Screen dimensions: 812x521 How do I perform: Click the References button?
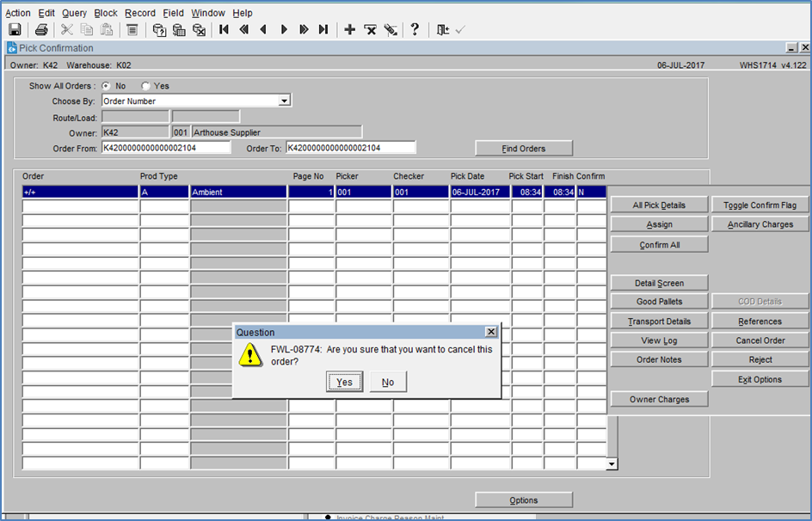click(x=760, y=322)
